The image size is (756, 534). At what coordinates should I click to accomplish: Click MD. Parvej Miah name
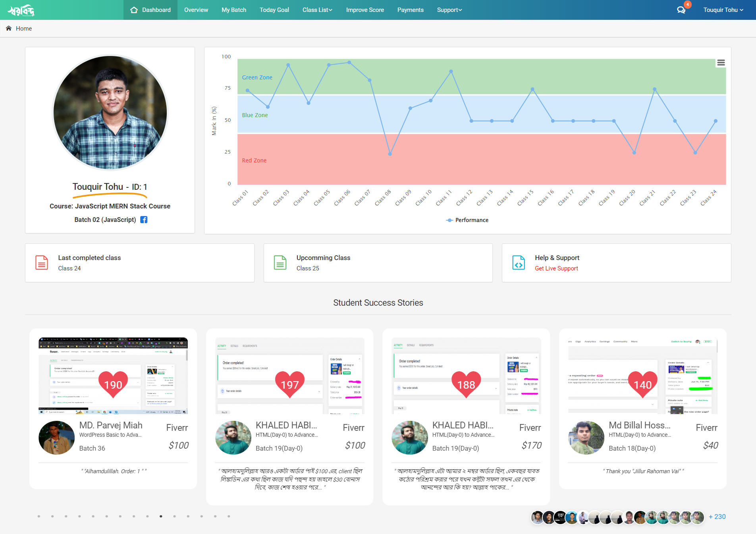coord(111,425)
